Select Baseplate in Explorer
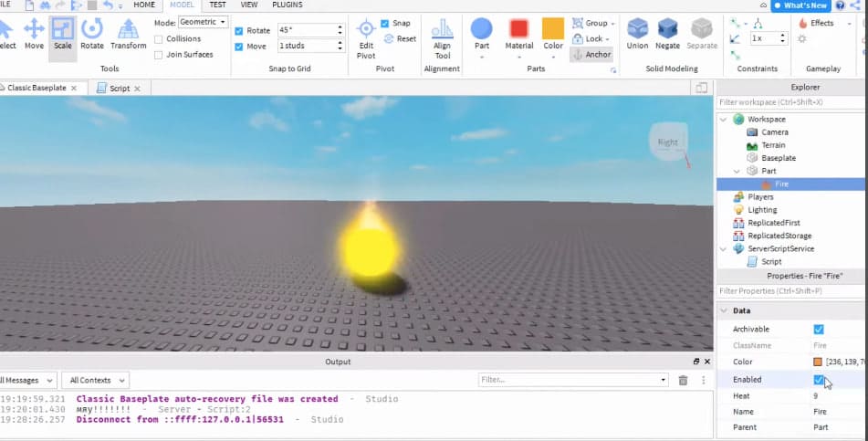Image resolution: width=868 pixels, height=441 pixels. [x=779, y=158]
